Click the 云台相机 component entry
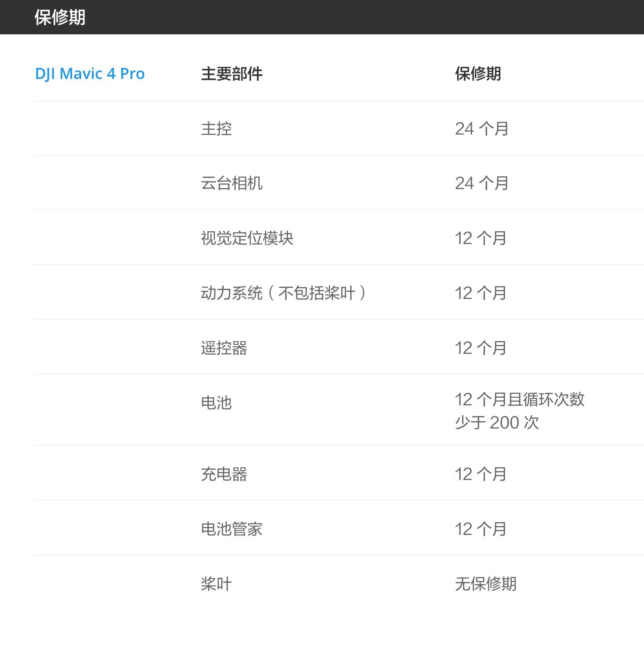Image resolution: width=644 pixels, height=647 pixels. [233, 184]
